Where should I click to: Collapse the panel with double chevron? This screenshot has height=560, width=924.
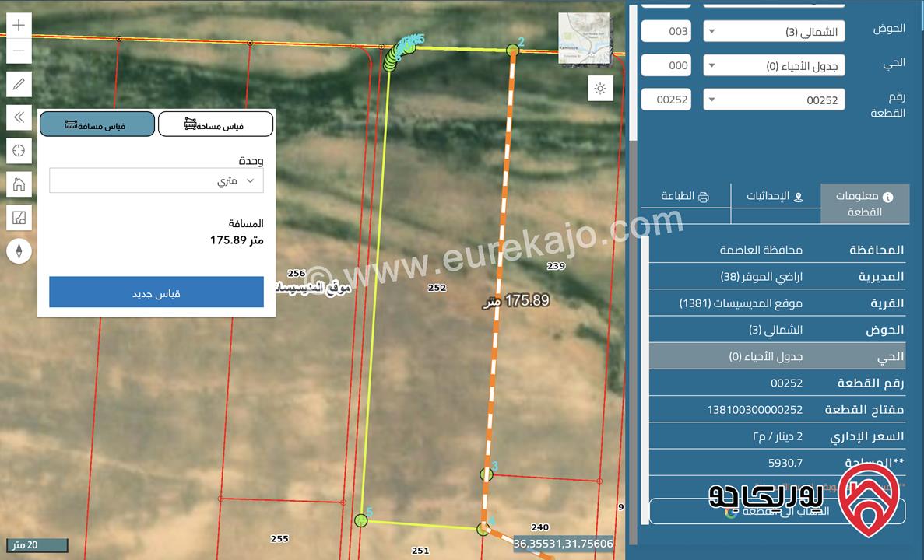(x=19, y=117)
